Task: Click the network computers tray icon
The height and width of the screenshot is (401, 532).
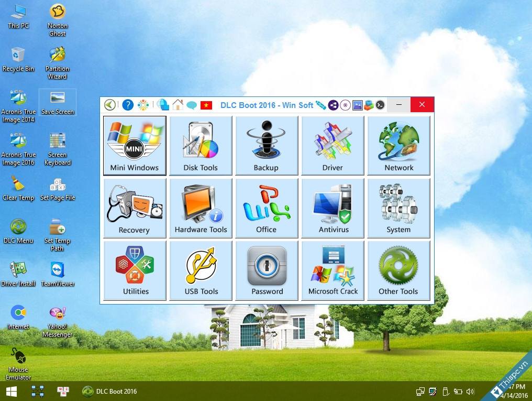Action: click(x=420, y=392)
